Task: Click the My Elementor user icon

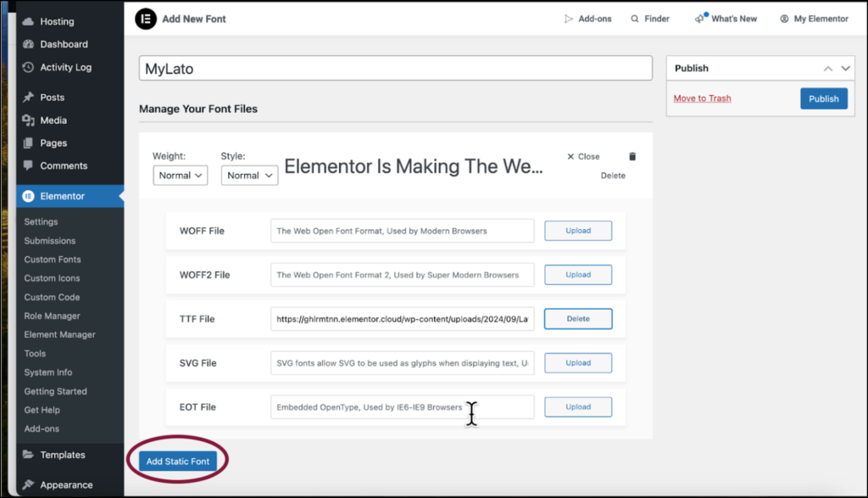Action: tap(784, 19)
